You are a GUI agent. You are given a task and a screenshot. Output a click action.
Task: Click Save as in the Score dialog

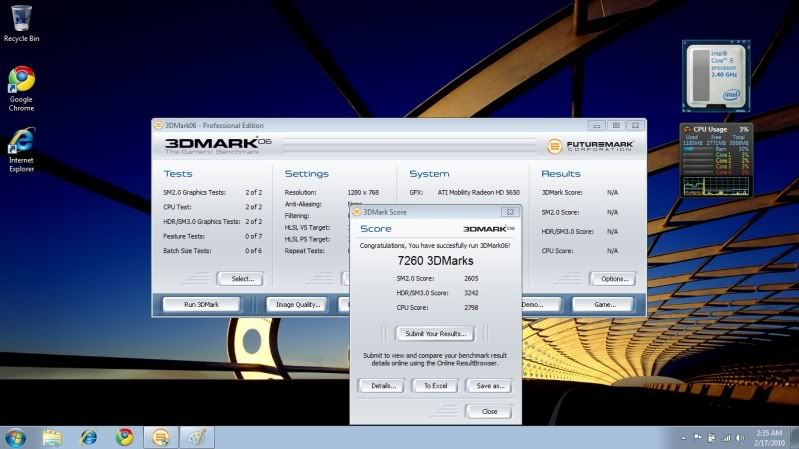pos(489,385)
